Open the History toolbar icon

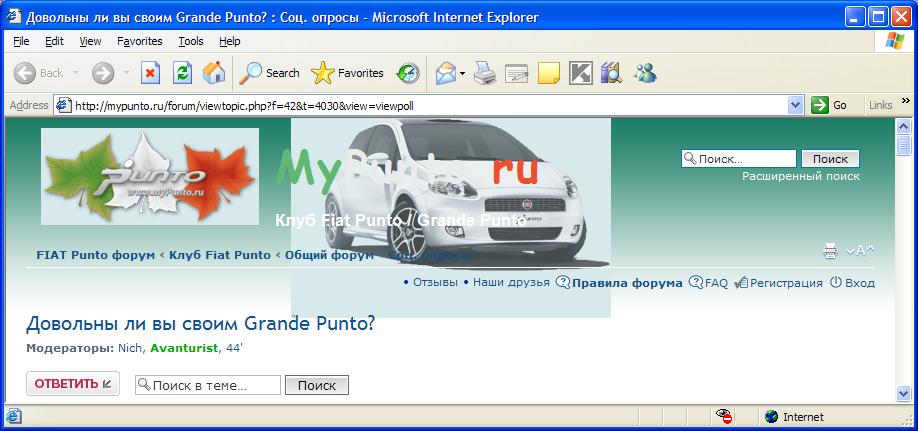coord(408,73)
